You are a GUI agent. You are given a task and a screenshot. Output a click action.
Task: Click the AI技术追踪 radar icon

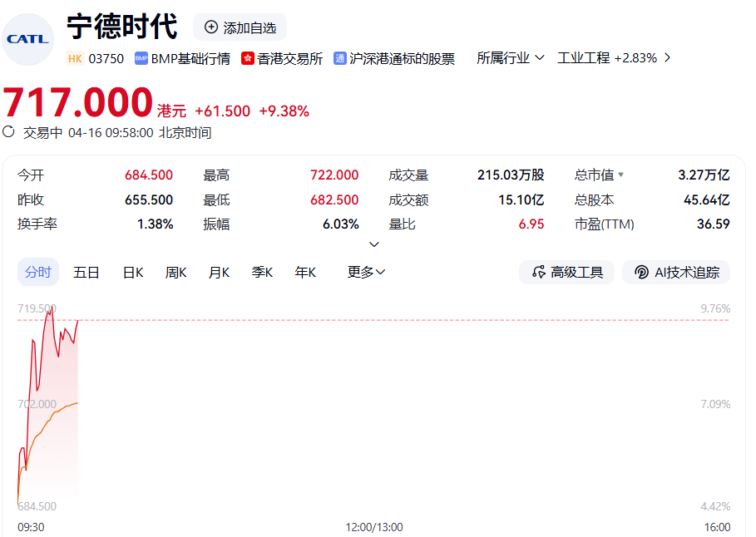point(641,272)
